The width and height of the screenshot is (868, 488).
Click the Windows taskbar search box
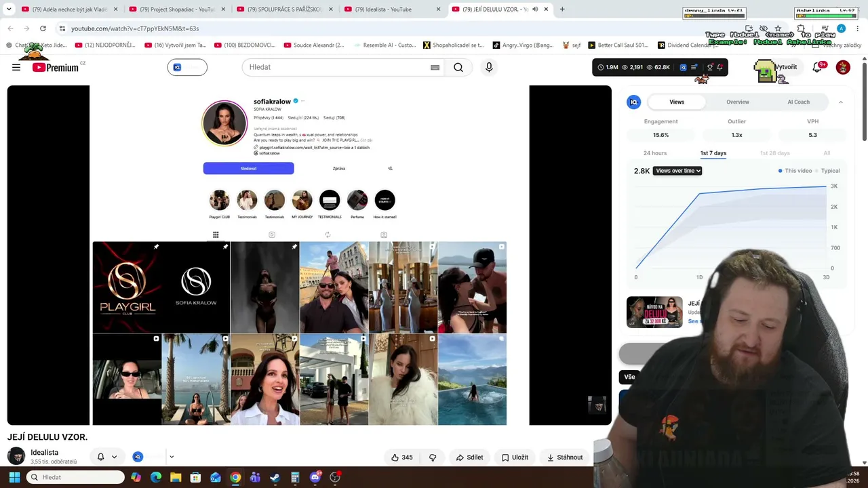[x=75, y=477]
